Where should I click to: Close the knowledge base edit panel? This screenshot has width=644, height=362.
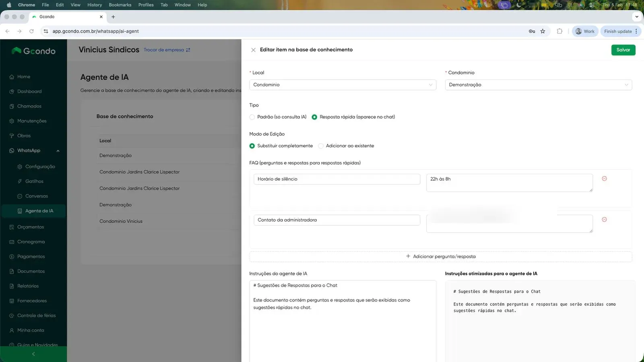(253, 50)
